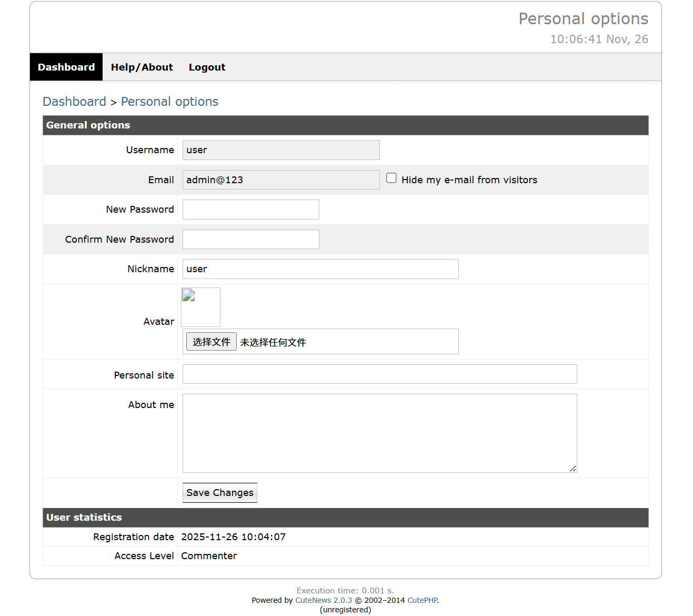The height and width of the screenshot is (616, 693).
Task: Follow the Dashboard breadcrumb link
Action: [74, 102]
